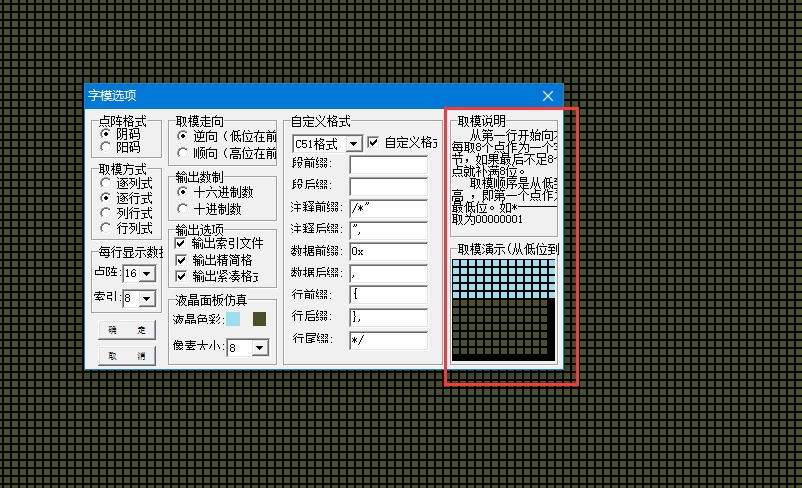802x488 pixels.
Task: Select the 阴码 radio button
Action: (106, 134)
